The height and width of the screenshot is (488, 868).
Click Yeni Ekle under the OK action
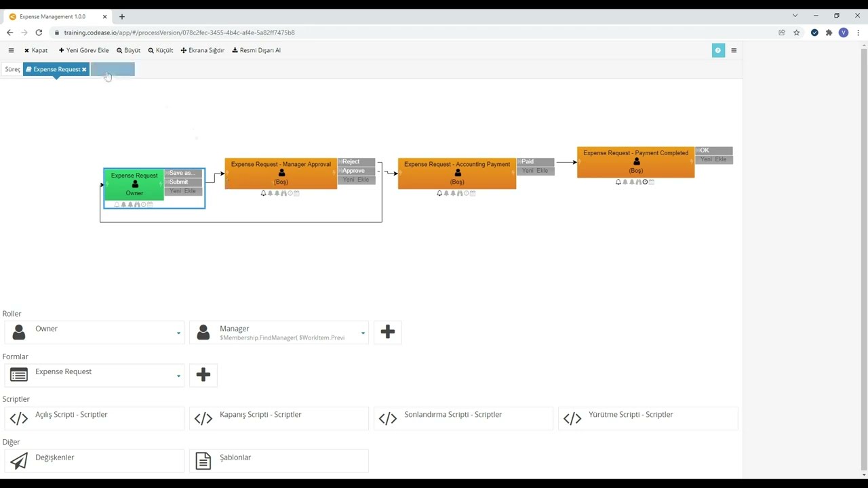pos(714,159)
